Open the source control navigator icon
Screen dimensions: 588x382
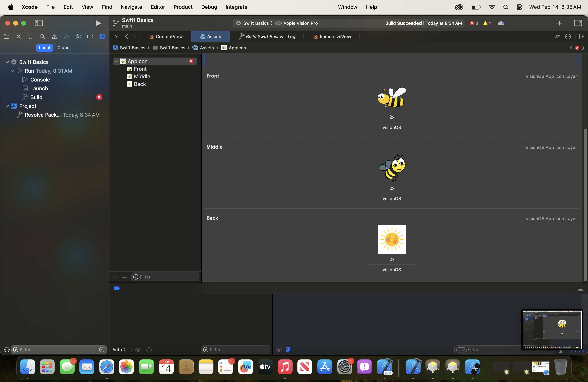pyautogui.click(x=18, y=37)
